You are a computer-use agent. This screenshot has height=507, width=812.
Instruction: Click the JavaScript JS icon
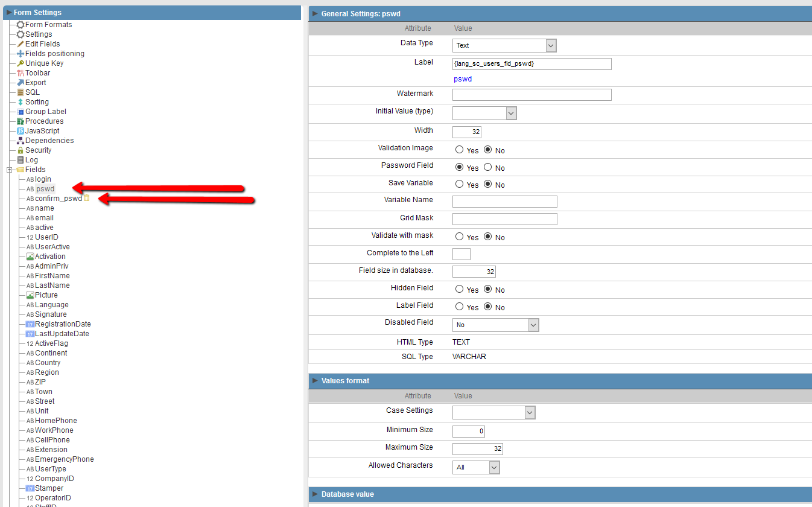[21, 131]
